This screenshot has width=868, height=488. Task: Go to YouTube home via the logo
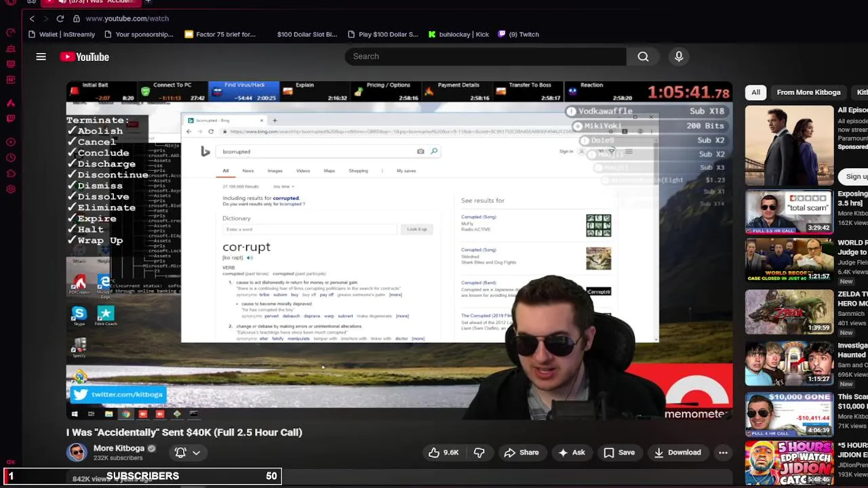click(x=84, y=57)
